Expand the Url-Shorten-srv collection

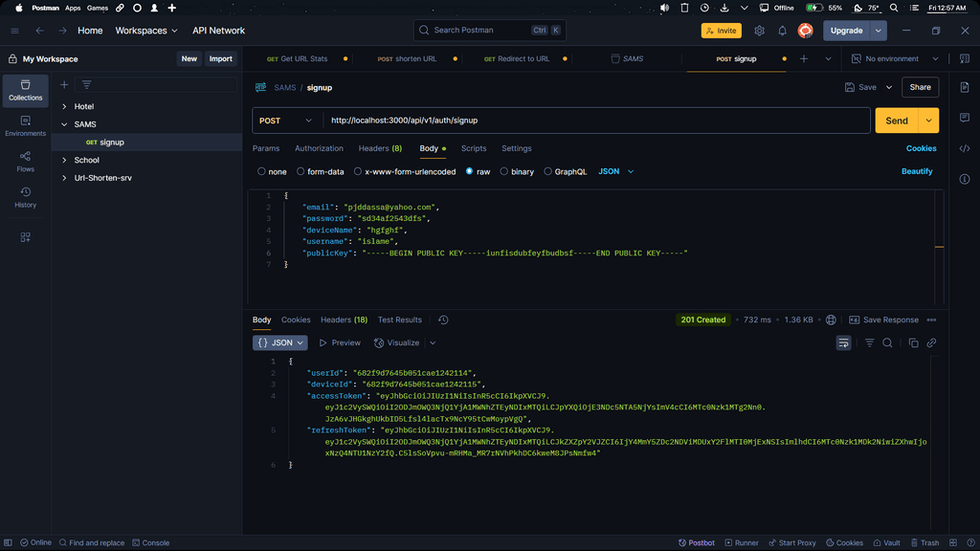[x=64, y=178]
